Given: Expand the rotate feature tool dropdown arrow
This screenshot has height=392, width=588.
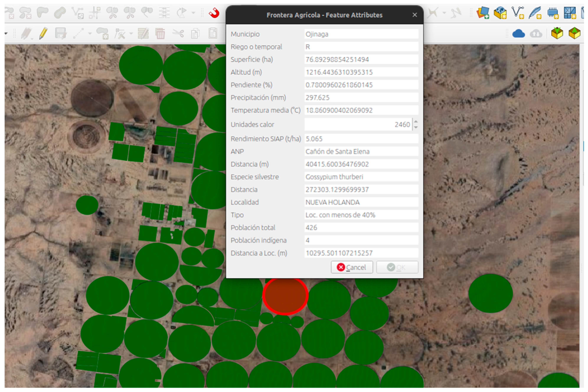Looking at the screenshot, I should tap(193, 13).
